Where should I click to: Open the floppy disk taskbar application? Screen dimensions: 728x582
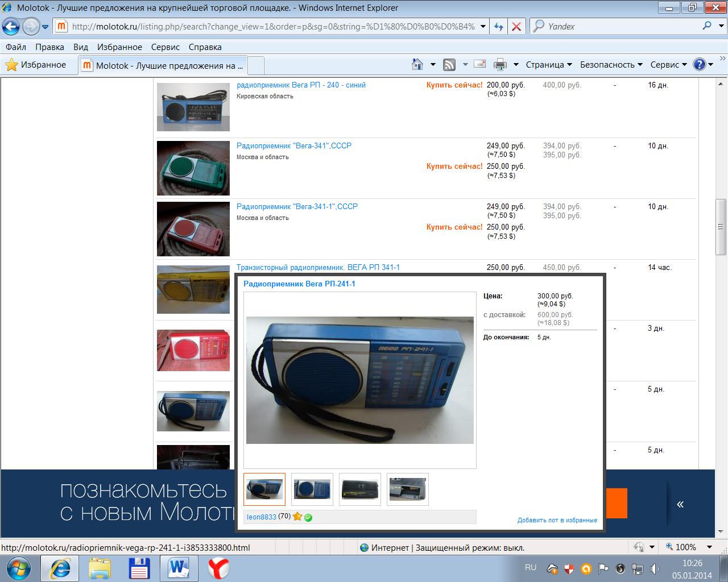[139, 568]
